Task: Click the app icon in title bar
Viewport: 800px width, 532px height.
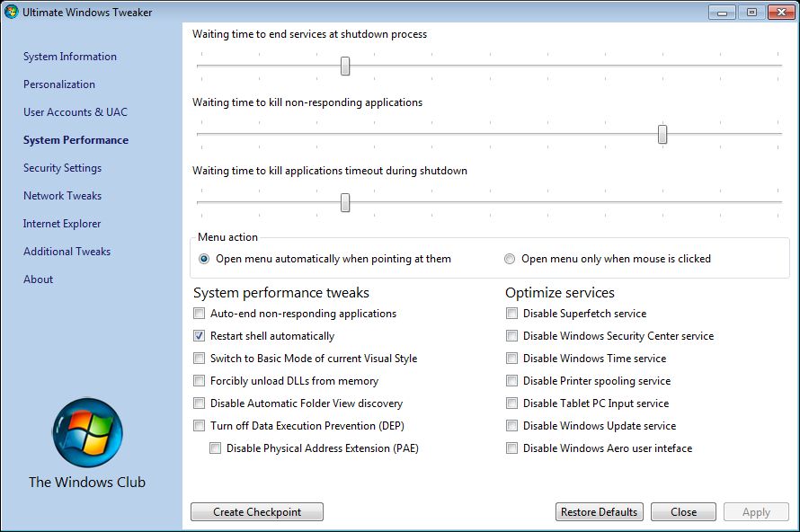Action: click(12, 13)
